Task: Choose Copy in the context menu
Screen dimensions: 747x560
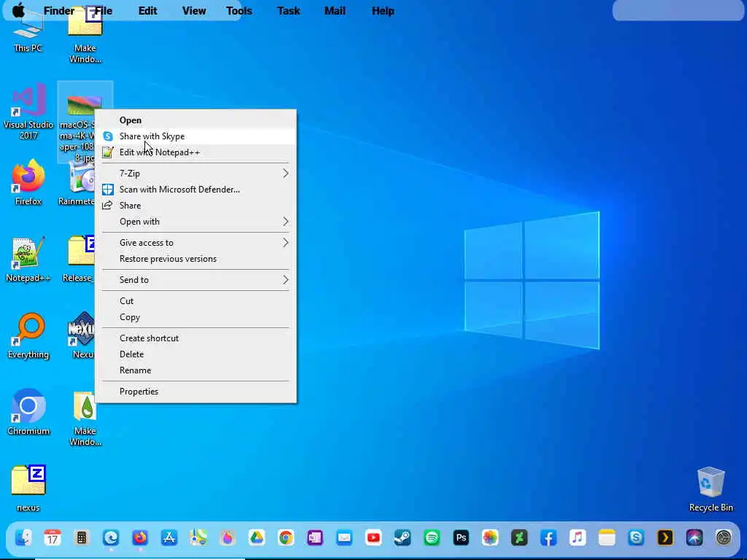Action: tap(196, 317)
